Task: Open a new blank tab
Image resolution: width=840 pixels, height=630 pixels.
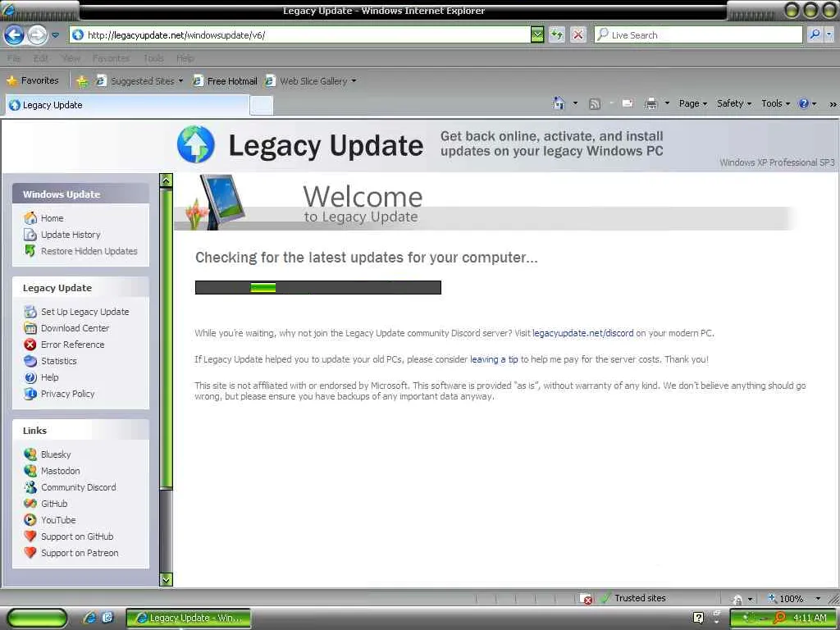Action: click(x=262, y=106)
